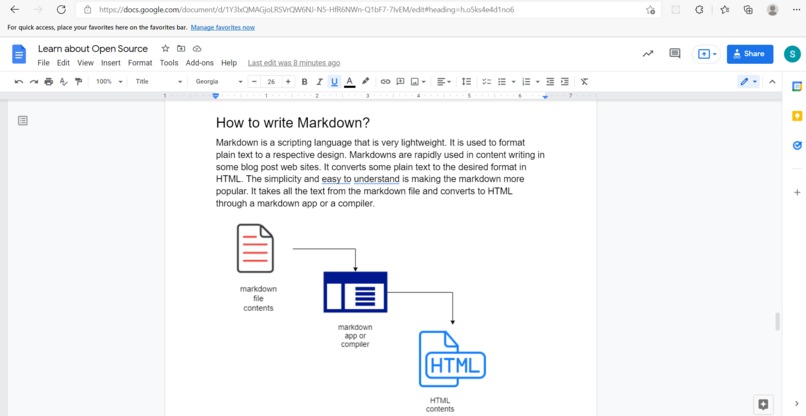This screenshot has height=416, width=806.
Task: Print the document using printer icon
Action: click(x=49, y=82)
